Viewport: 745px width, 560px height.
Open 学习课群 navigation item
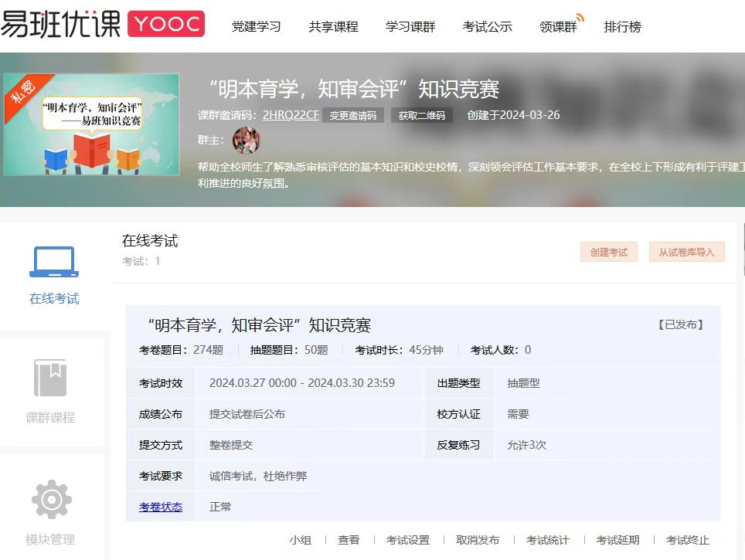[x=410, y=26]
